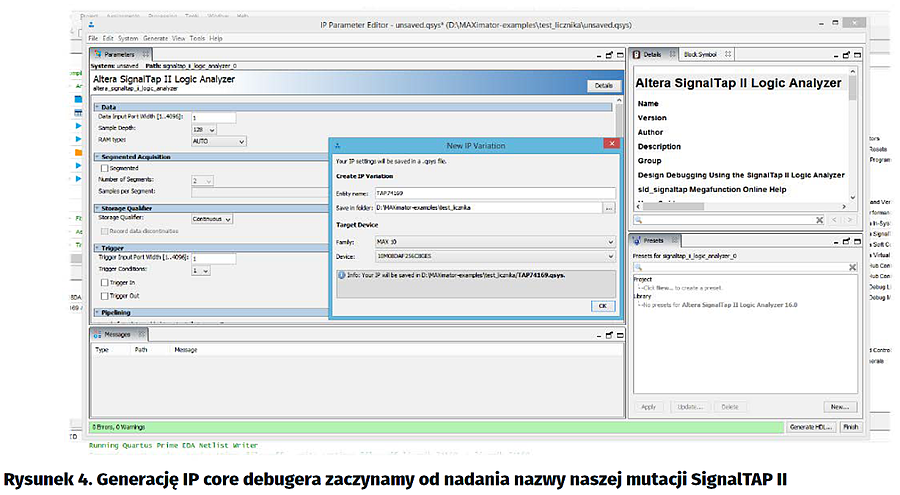
Task: Click the Generate HDL button
Action: 811,427
